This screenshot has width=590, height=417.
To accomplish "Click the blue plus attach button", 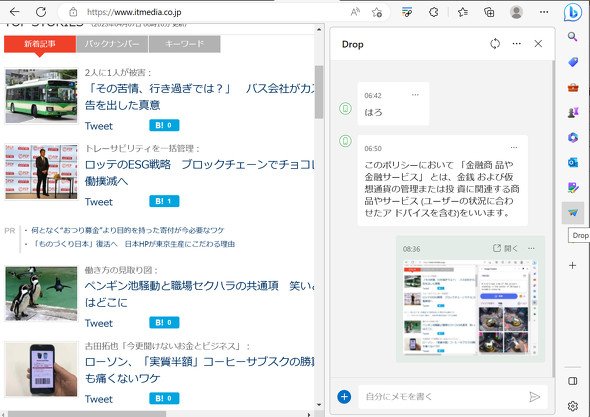I will click(344, 396).
